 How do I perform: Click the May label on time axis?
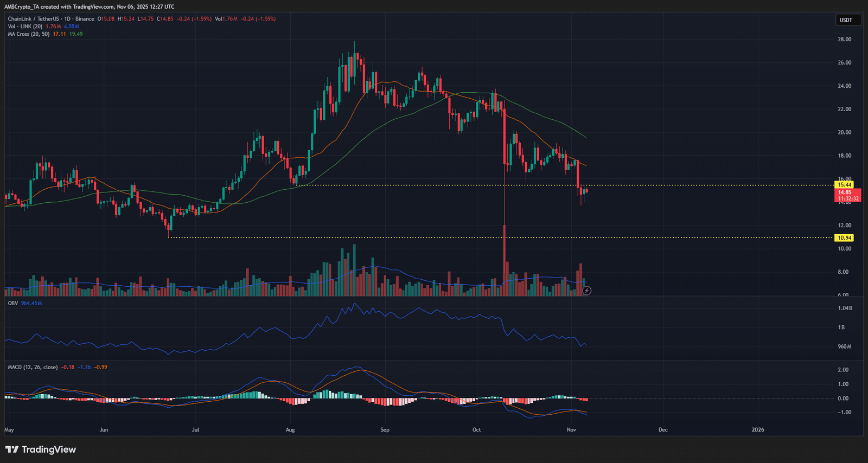click(x=9, y=430)
